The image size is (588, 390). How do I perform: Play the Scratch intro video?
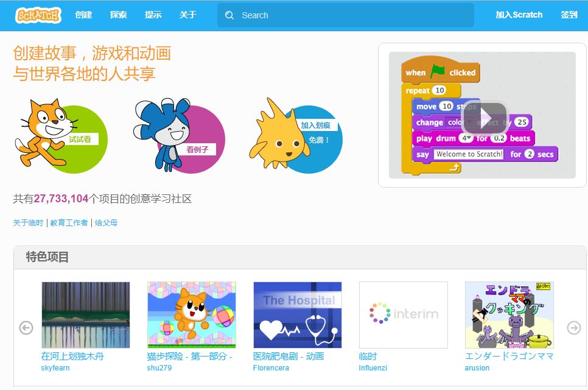[x=484, y=118]
